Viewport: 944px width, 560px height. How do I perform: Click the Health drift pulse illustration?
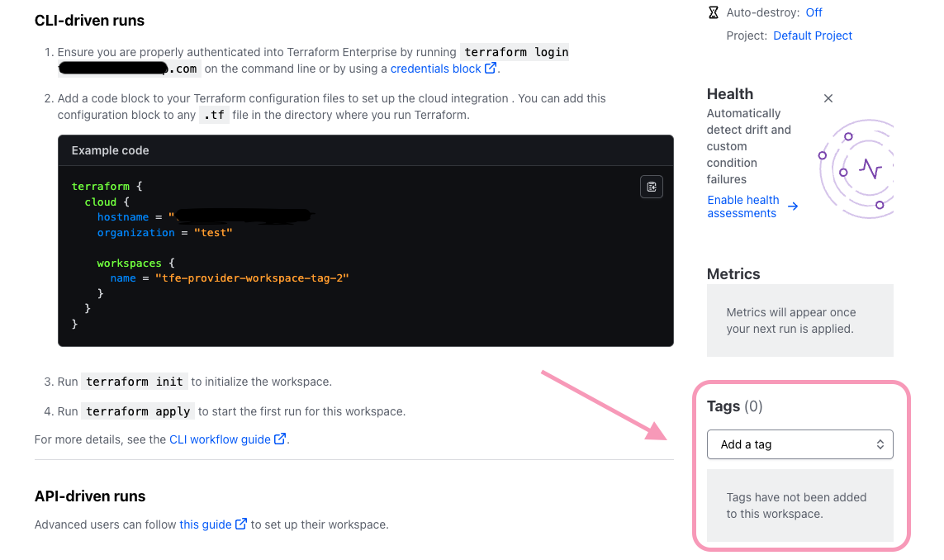click(859, 169)
